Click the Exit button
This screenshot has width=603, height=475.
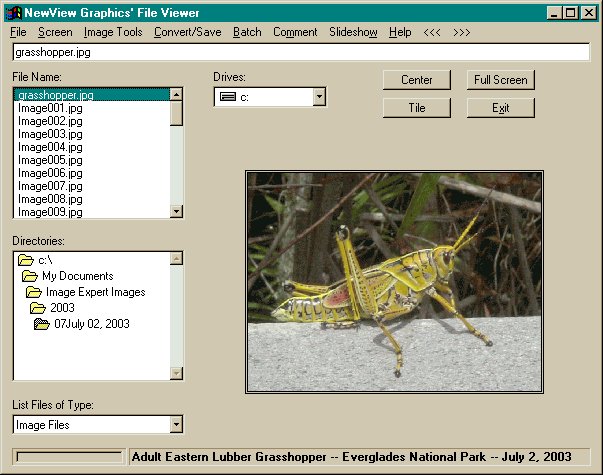[x=500, y=108]
